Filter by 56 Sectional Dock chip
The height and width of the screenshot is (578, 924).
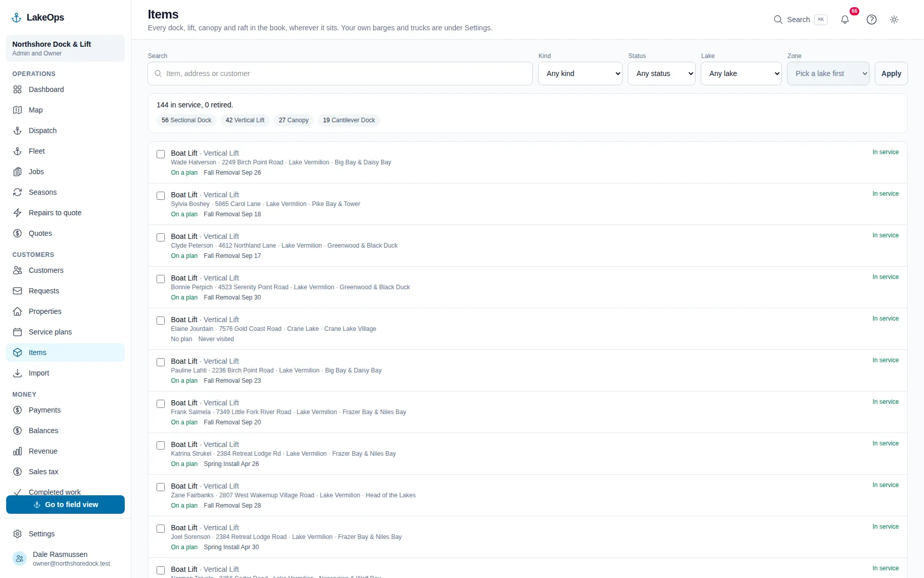tap(186, 120)
